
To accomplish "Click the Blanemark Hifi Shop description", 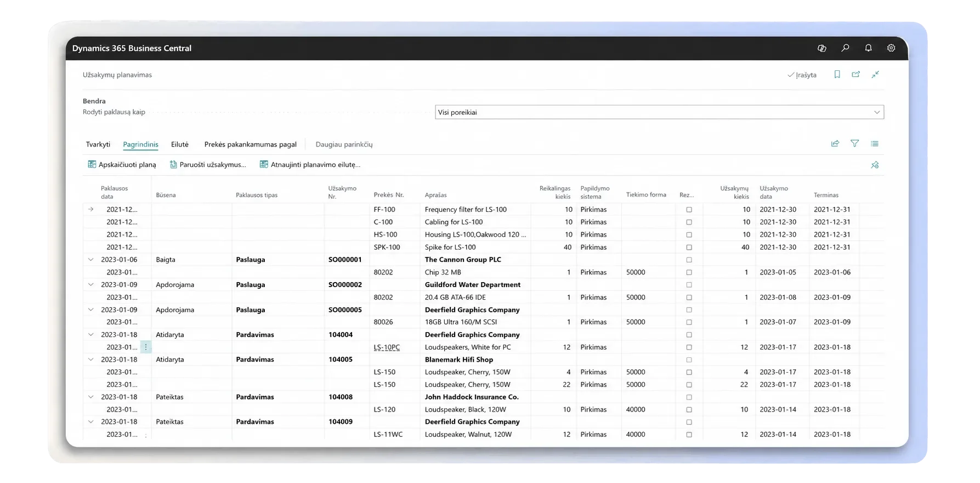I will (459, 360).
